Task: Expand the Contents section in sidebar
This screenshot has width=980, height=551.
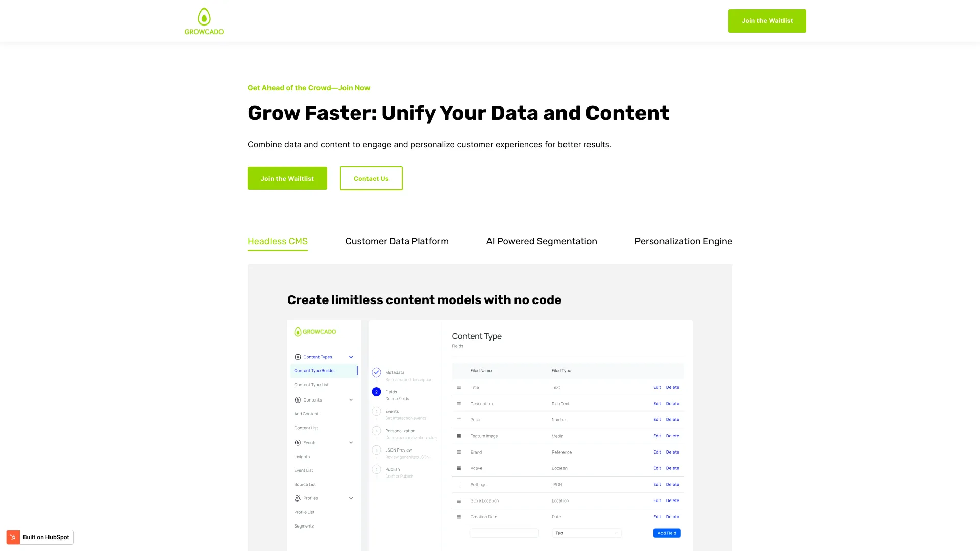Action: pyautogui.click(x=351, y=399)
